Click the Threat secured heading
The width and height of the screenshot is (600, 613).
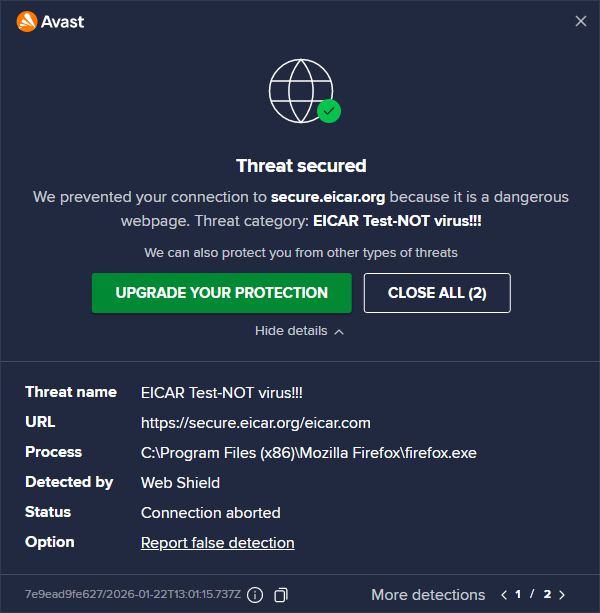tap(301, 166)
